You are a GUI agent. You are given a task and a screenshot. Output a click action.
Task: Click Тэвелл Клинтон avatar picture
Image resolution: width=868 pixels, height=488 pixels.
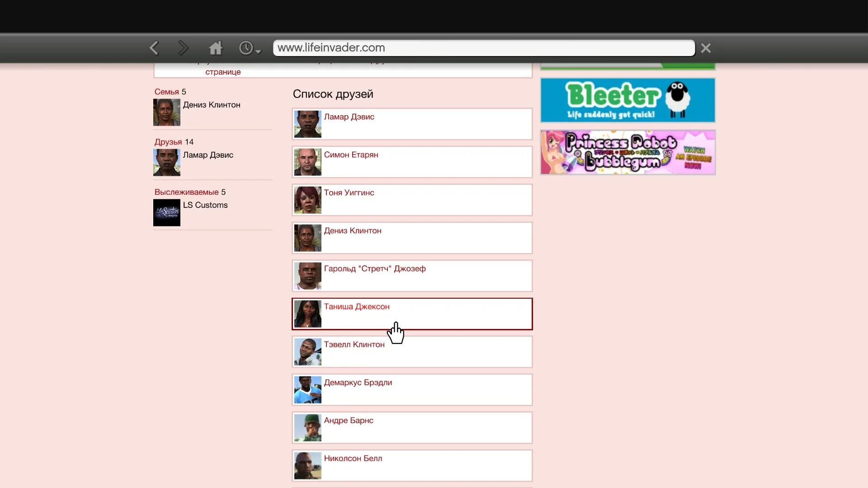[x=307, y=352]
